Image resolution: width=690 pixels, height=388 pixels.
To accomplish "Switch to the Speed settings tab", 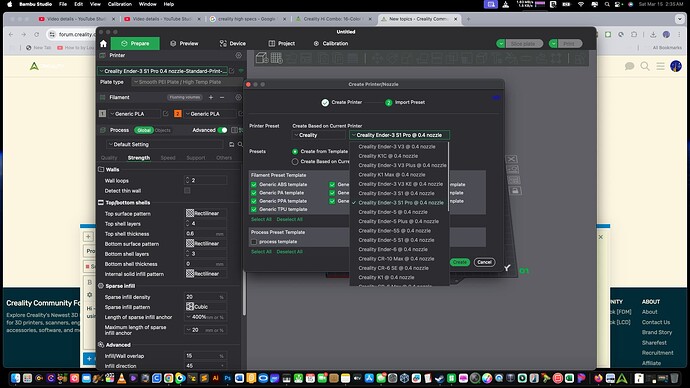I will [x=168, y=157].
